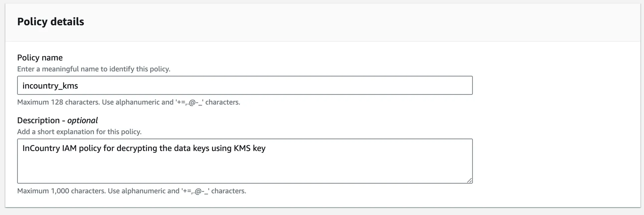Click the "Add a short explanation" helper text
Image resolution: width=644 pixels, height=215 pixels.
coord(79,132)
